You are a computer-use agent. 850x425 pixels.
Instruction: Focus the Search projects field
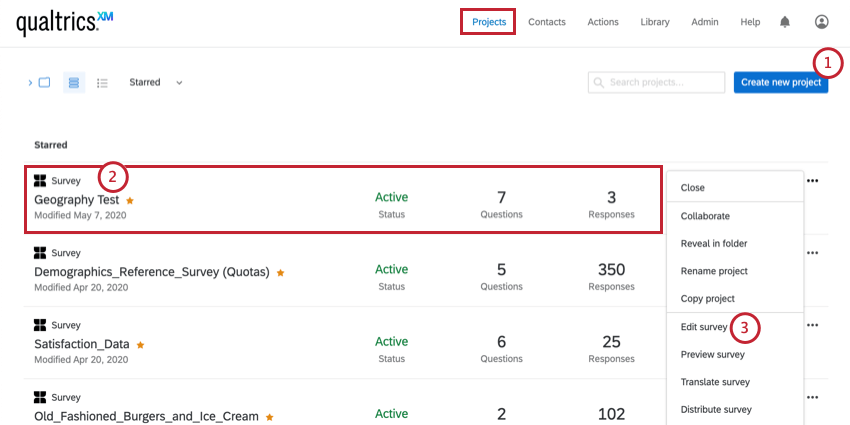[x=656, y=82]
